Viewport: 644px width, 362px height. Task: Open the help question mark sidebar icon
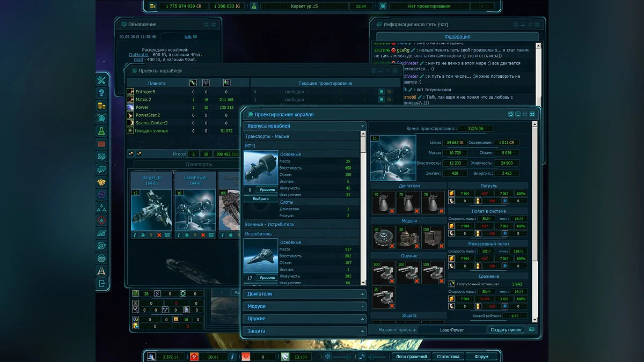click(101, 93)
